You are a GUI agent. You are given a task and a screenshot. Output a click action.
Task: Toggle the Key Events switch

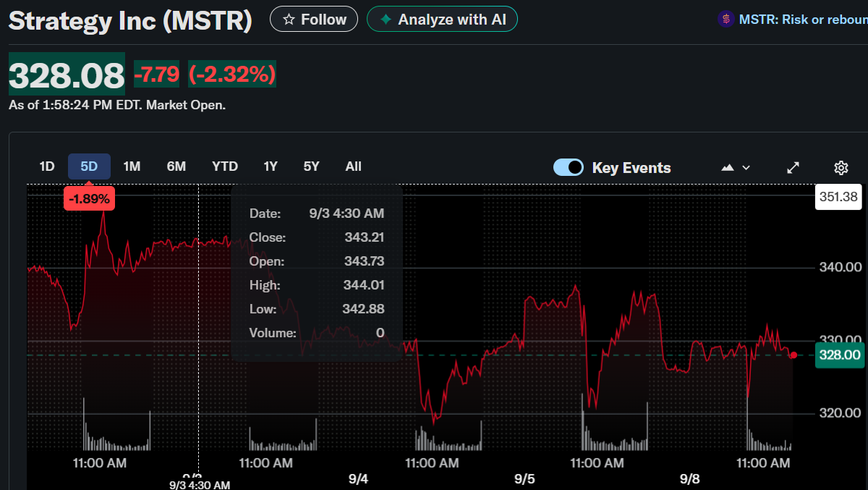pyautogui.click(x=569, y=167)
